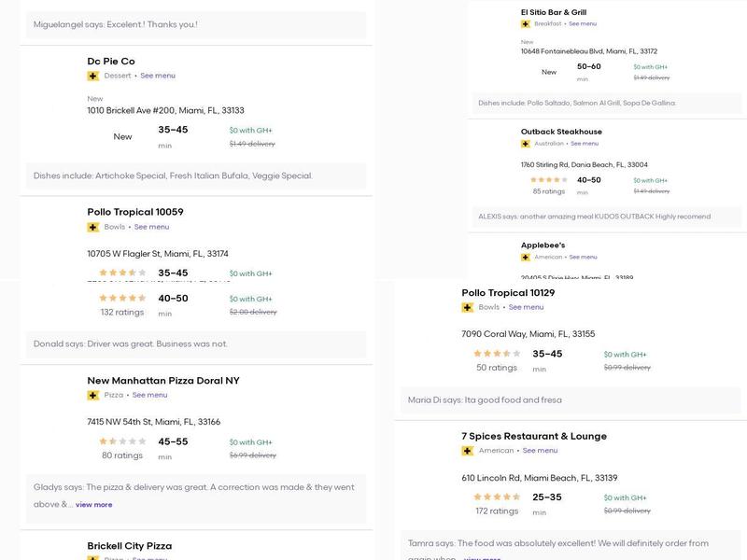Open See menu for Pollo Tropical 10059
747x560 pixels.
(x=151, y=227)
